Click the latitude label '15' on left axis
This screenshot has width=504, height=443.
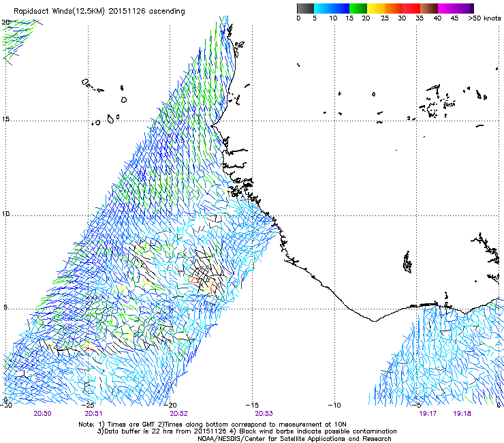(x=5, y=119)
